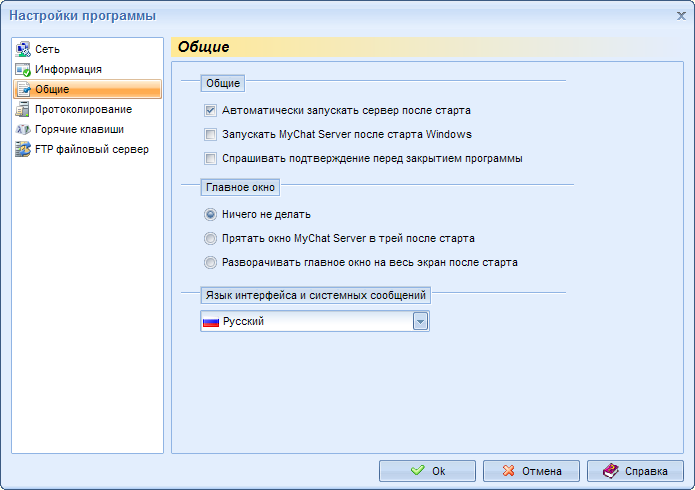Click the FTP файловый сервер icon
This screenshot has width=695, height=490.
tap(23, 149)
